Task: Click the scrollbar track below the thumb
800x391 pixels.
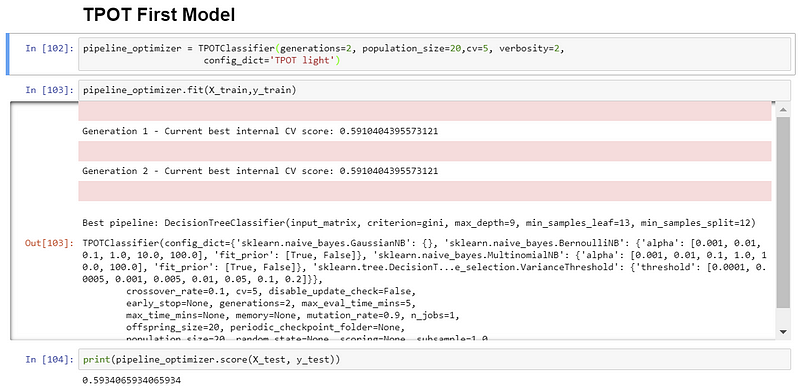Action: click(x=783, y=316)
